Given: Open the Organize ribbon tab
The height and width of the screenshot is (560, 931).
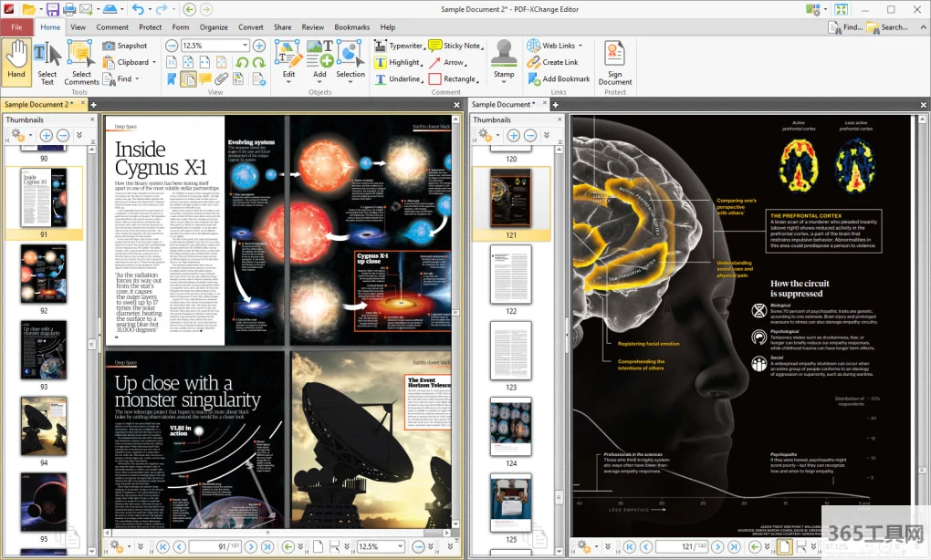Looking at the screenshot, I should tap(214, 27).
